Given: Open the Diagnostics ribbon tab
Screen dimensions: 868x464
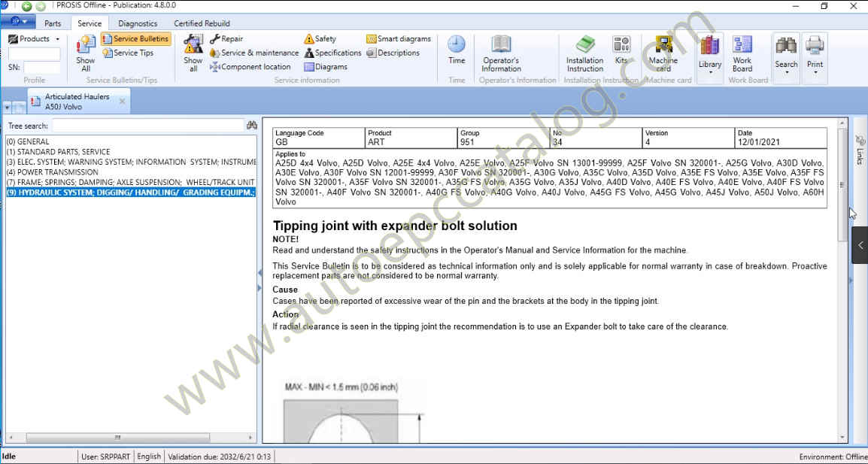Looking at the screenshot, I should [138, 23].
